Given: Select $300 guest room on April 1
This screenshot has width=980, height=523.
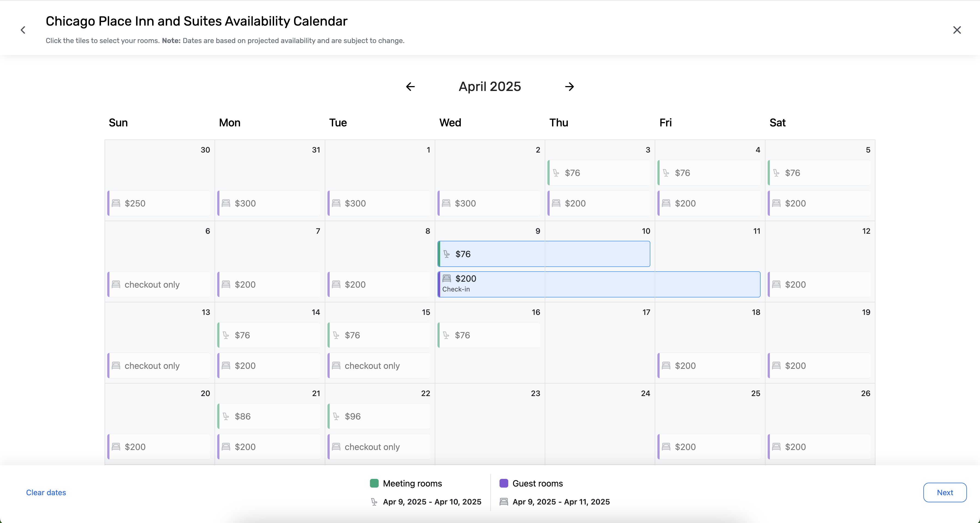Looking at the screenshot, I should 379,203.
